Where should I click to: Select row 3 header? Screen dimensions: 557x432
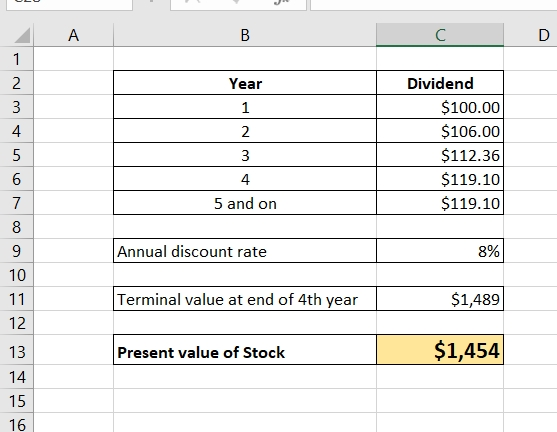click(17, 107)
